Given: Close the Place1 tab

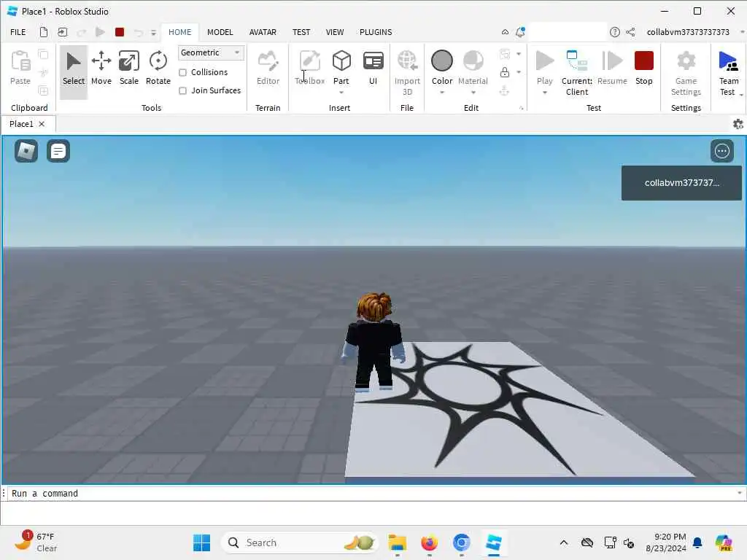Looking at the screenshot, I should 42,124.
